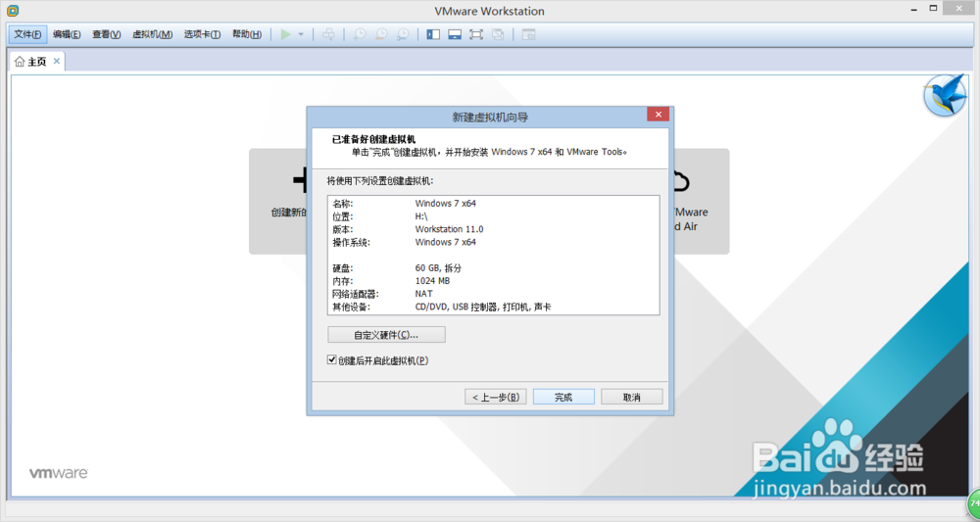Click the < 上一步(B) button

pyautogui.click(x=496, y=397)
